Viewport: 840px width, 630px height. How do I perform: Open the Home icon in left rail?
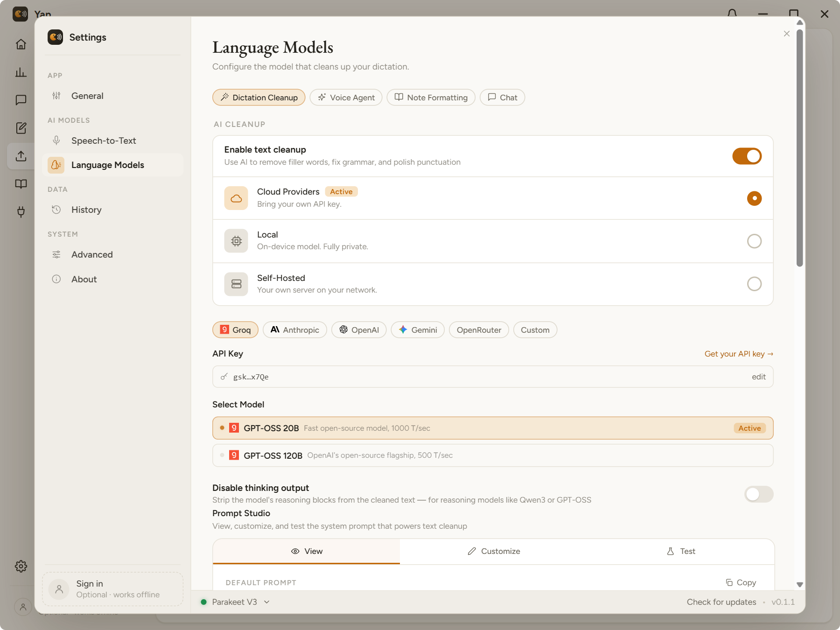coord(21,44)
